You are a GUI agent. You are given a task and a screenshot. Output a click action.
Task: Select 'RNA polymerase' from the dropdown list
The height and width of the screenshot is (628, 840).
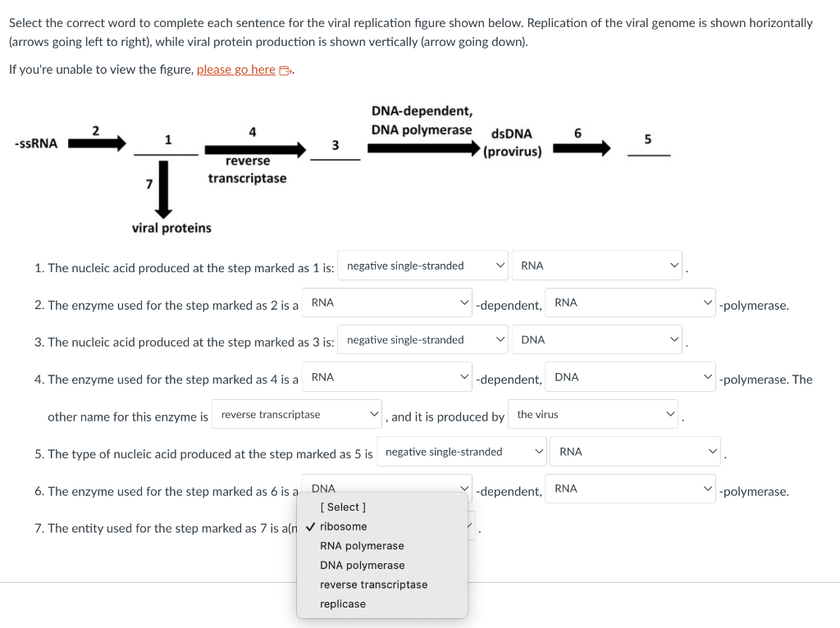point(362,545)
